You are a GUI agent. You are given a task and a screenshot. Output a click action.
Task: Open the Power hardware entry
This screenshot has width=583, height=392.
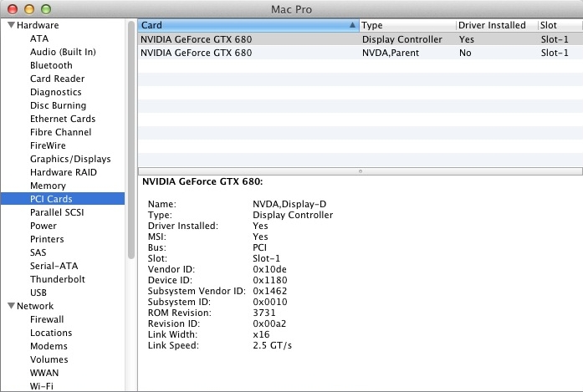click(x=43, y=226)
